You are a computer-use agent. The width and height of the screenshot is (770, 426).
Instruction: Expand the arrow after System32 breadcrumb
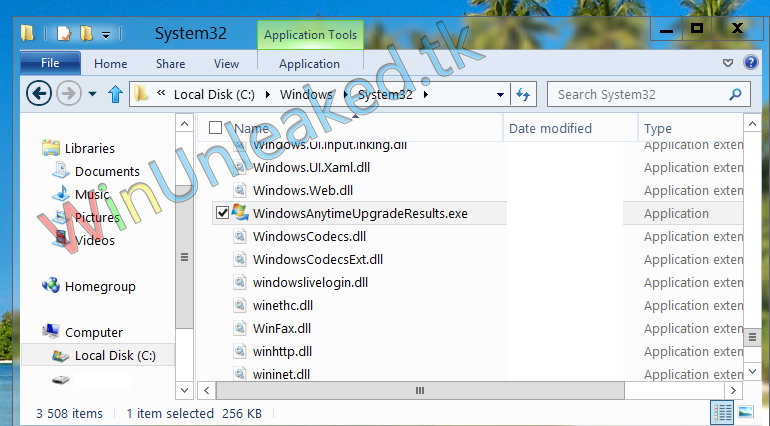(426, 94)
